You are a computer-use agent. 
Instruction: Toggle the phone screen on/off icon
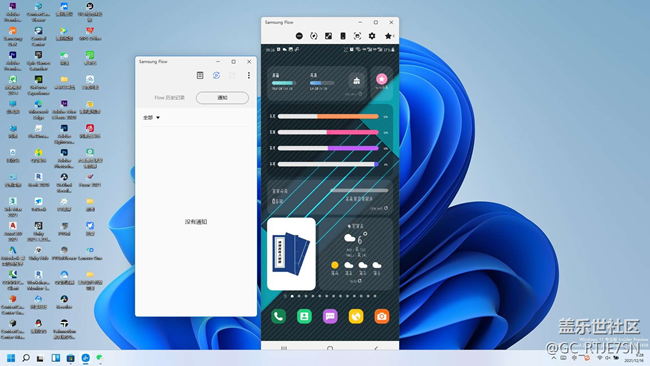(343, 36)
